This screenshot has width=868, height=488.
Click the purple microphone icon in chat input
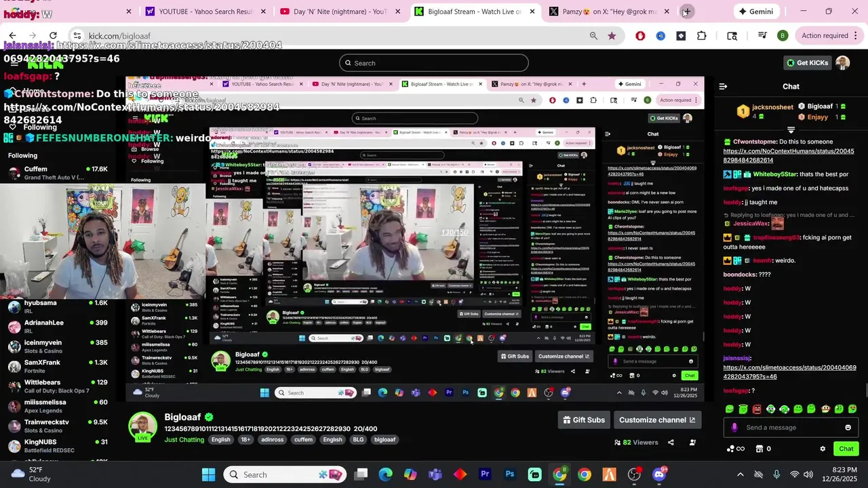coord(734,428)
